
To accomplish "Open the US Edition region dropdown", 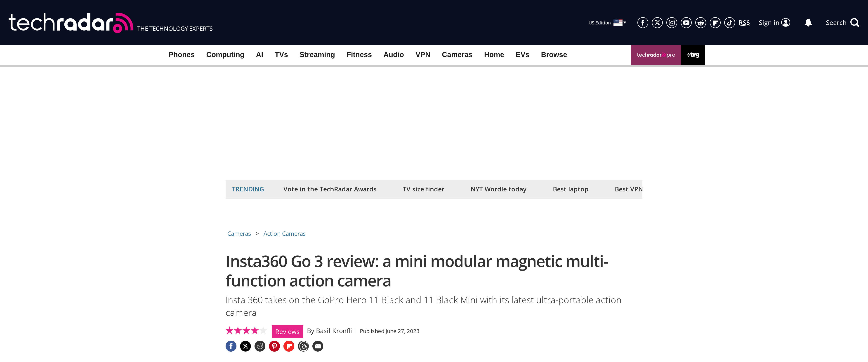I will [607, 23].
